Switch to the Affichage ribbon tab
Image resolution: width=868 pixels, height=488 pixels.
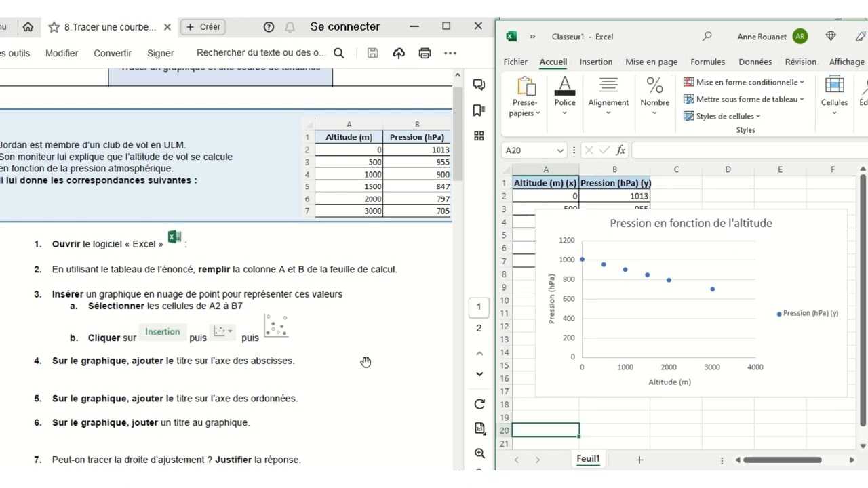(846, 62)
